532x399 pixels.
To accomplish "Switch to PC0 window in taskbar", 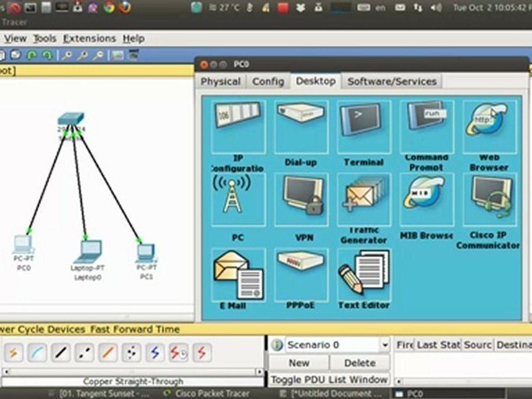I will click(x=449, y=393).
